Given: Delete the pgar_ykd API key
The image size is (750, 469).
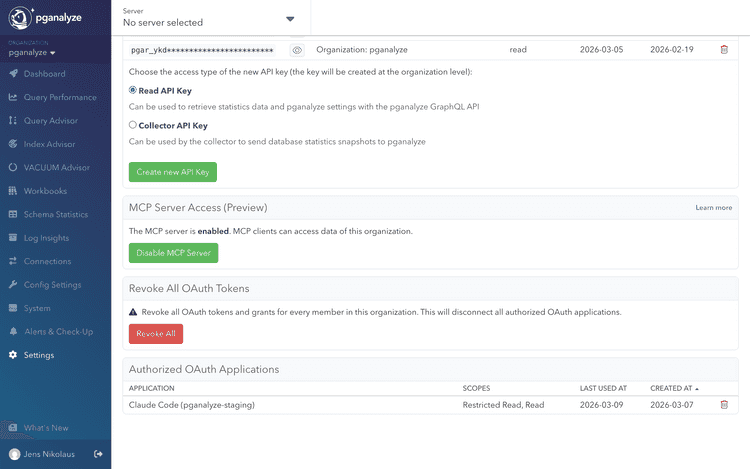Looking at the screenshot, I should coord(724,49).
